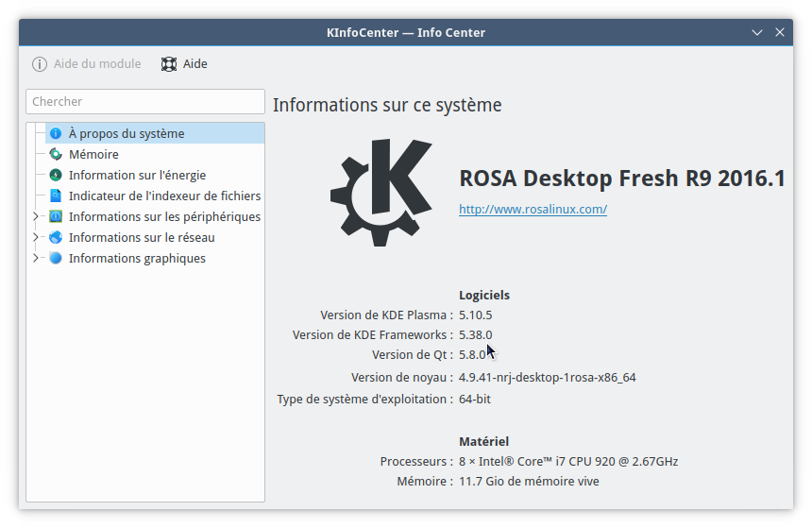
Task: Expand Informations sur les périphériques
Action: pos(35,216)
